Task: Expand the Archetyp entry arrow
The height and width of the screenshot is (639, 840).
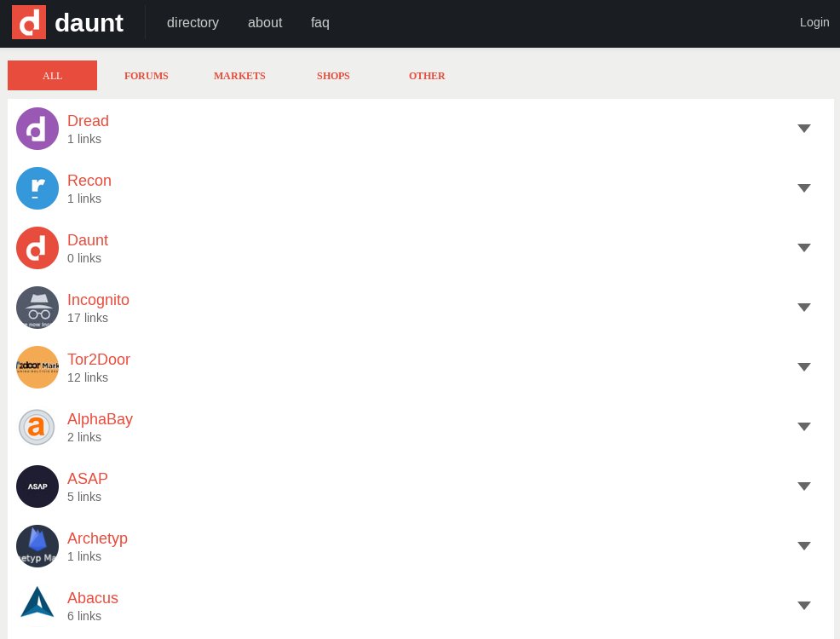Action: pyautogui.click(x=803, y=546)
